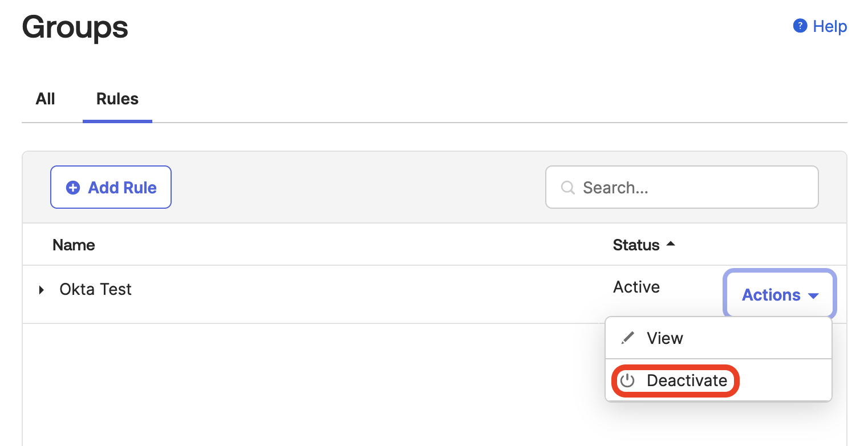Click the Name column header

point(74,245)
